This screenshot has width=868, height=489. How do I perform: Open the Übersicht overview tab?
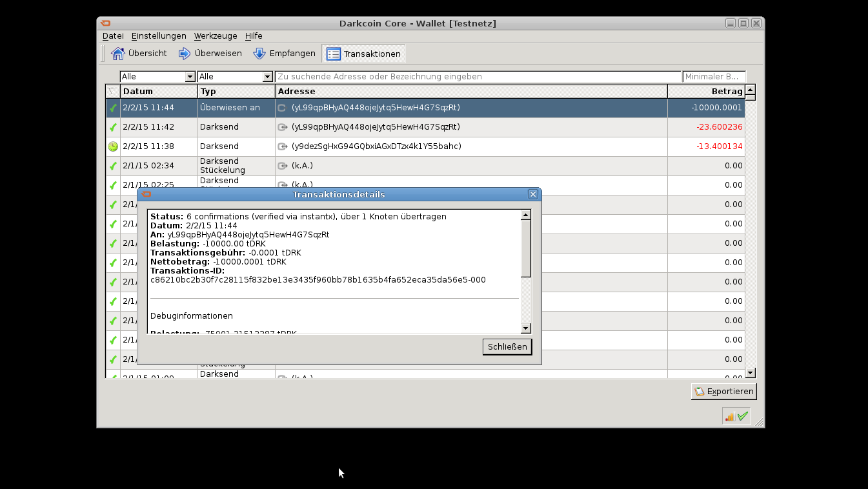(139, 54)
